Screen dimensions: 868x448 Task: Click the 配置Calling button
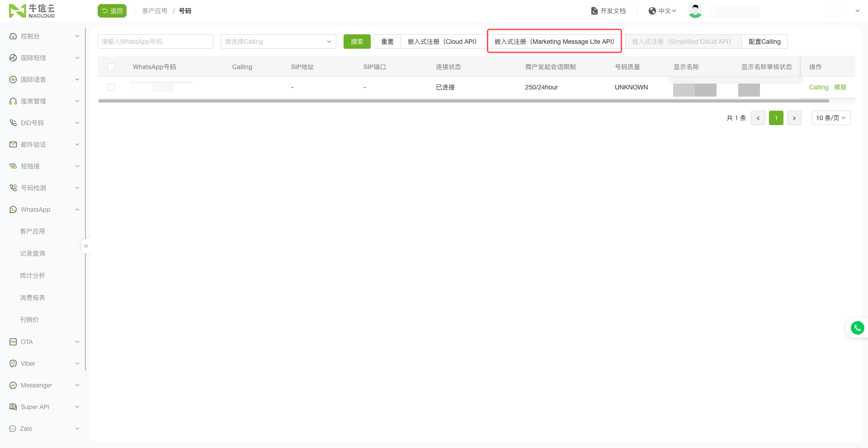coord(764,42)
